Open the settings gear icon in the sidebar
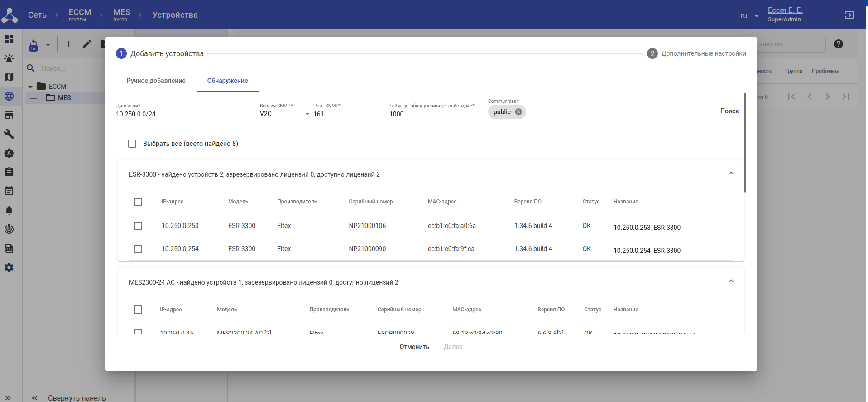 point(9,267)
